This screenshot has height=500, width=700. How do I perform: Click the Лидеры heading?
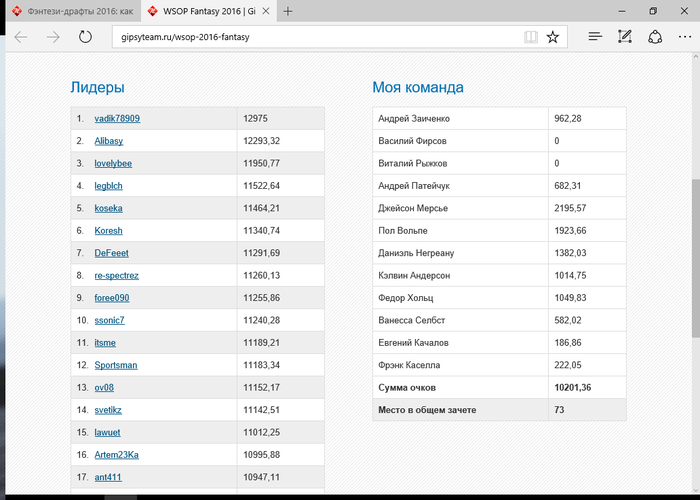click(97, 87)
